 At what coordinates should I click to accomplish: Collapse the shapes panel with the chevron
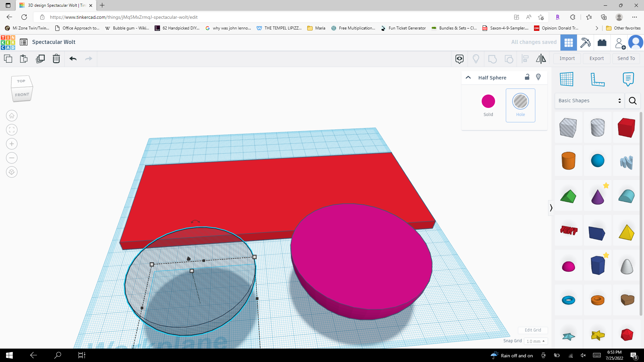tap(551, 208)
